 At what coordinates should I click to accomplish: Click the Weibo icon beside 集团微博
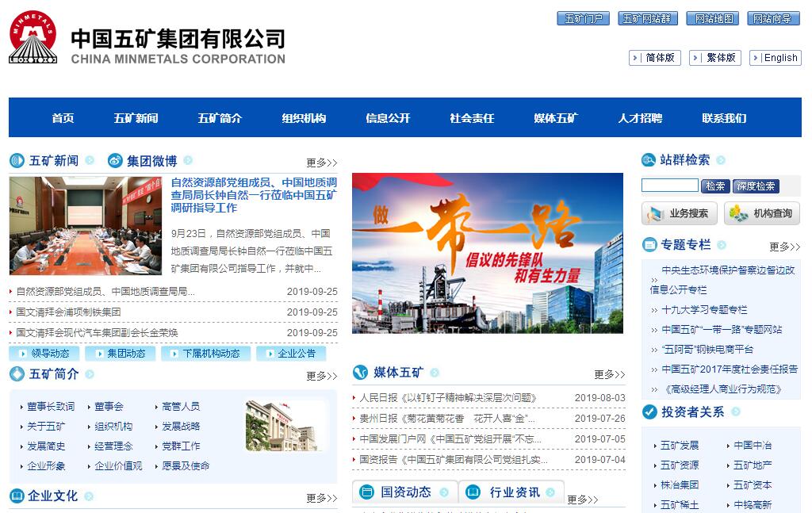(x=115, y=160)
